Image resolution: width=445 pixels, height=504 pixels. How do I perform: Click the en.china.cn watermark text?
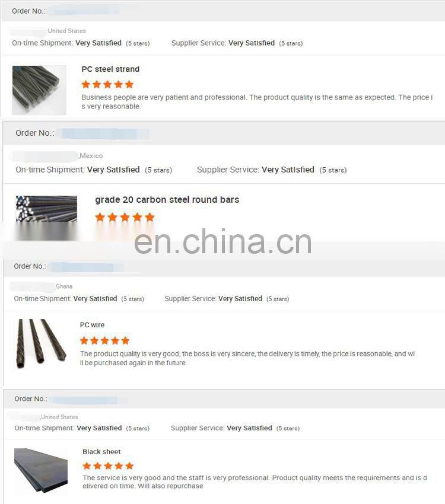tap(223, 242)
